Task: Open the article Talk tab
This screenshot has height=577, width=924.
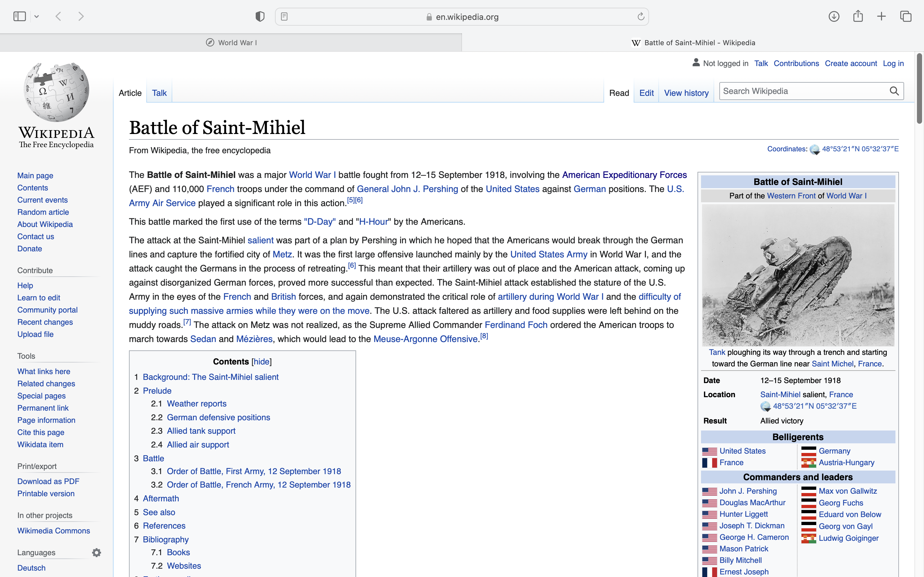Action: click(159, 93)
